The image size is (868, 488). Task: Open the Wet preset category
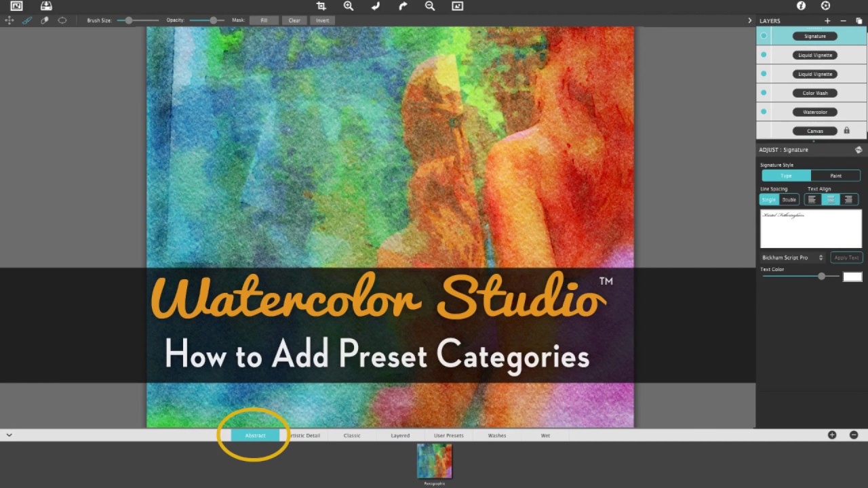tap(545, 436)
